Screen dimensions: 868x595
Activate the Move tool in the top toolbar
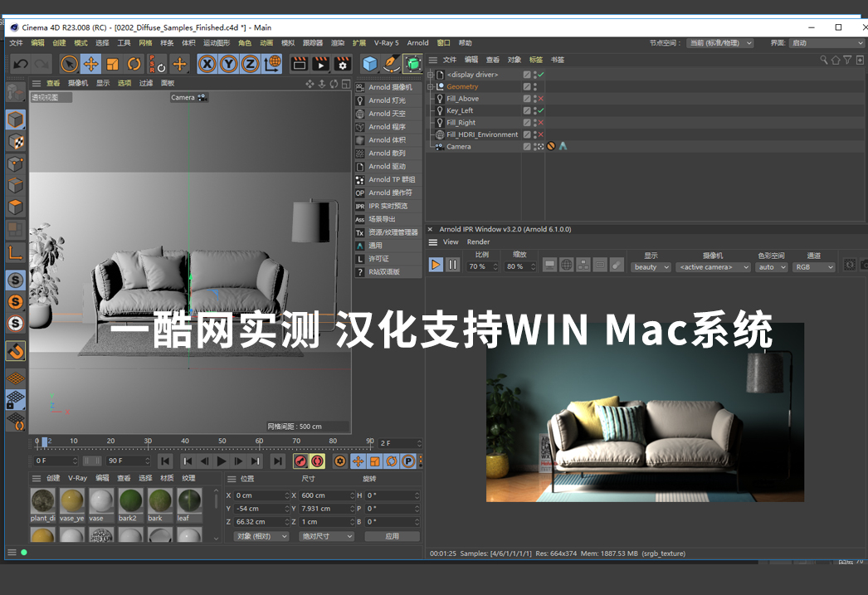point(90,64)
